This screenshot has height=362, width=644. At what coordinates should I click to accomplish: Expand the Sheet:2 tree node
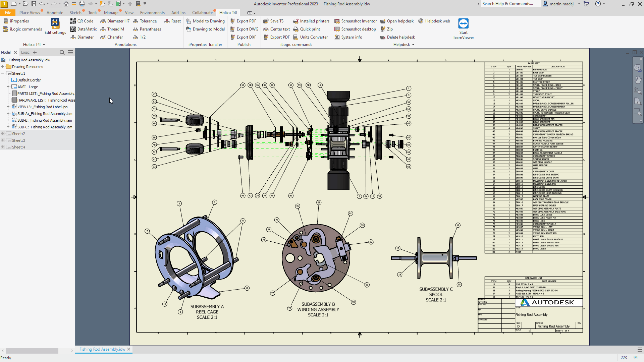point(3,134)
